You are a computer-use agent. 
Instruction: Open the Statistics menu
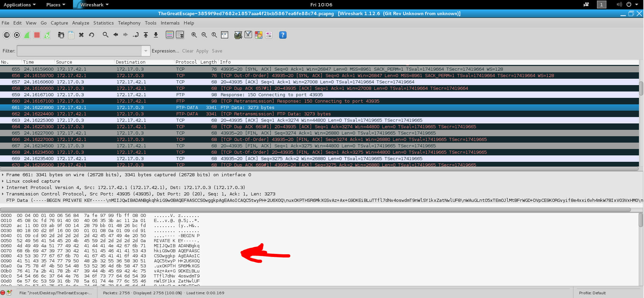(103, 23)
